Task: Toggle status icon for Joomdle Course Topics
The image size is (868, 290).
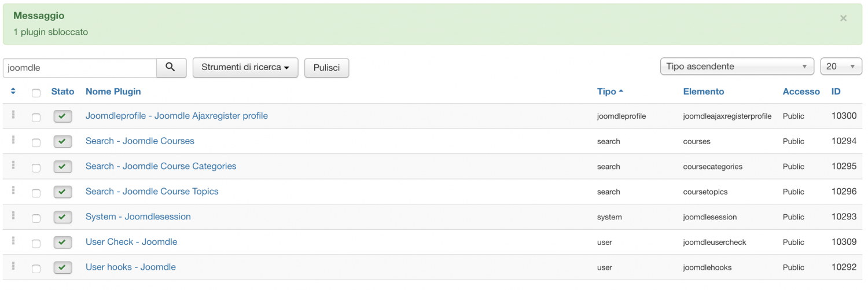Action: [62, 192]
